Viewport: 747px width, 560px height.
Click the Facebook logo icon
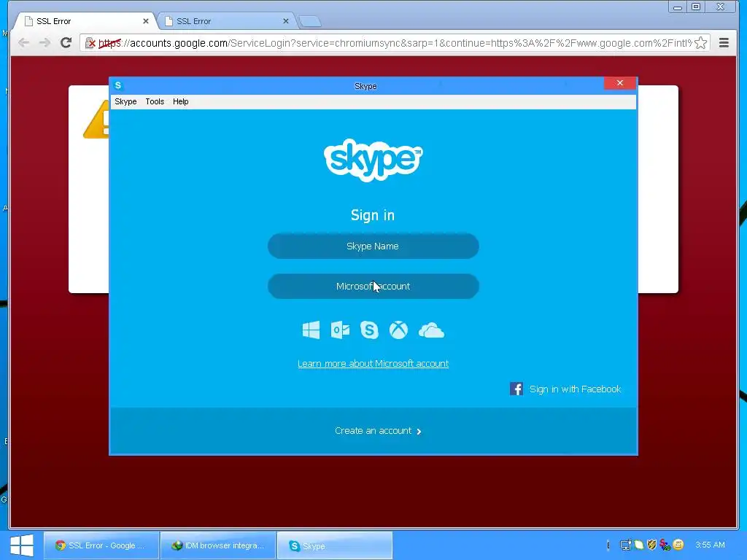(516, 389)
